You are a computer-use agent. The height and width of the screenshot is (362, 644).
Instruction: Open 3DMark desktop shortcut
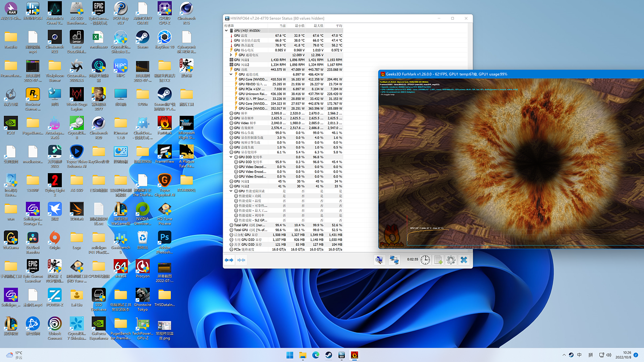click(76, 211)
